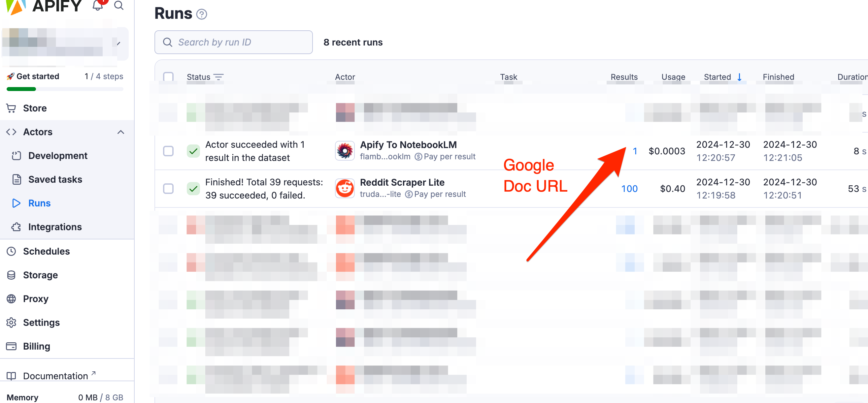Image resolution: width=868 pixels, height=403 pixels.
Task: Click the Started column sort arrow
Action: click(x=739, y=77)
